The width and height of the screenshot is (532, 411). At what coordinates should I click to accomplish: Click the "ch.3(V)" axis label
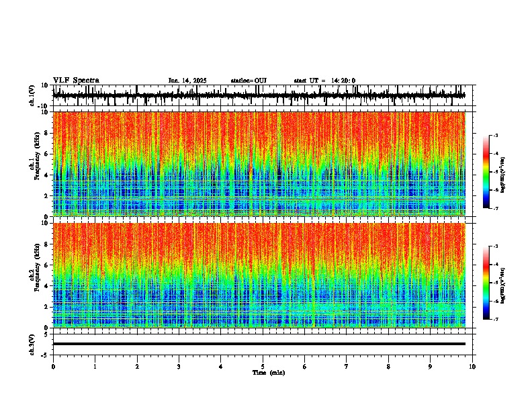coord(32,345)
